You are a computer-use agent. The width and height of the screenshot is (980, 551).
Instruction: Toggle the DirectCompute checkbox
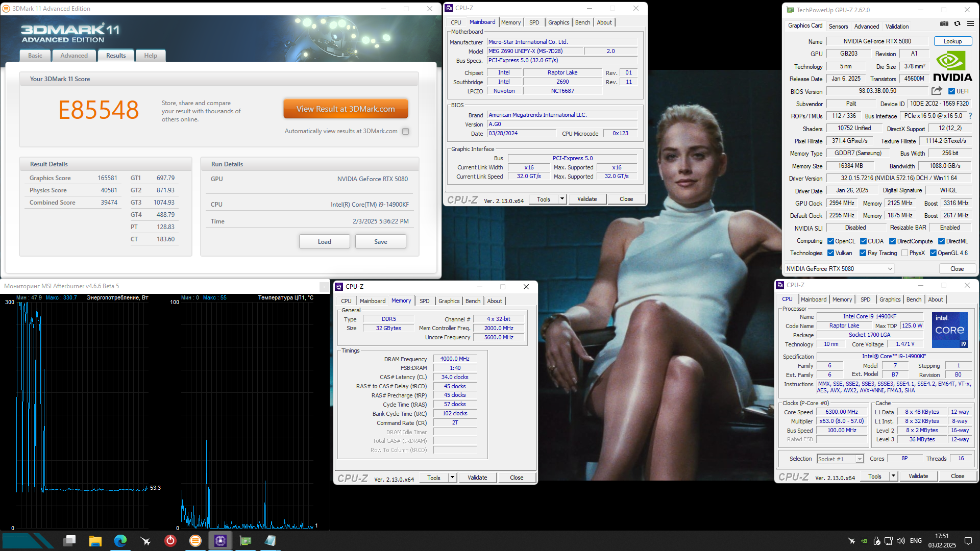click(892, 241)
